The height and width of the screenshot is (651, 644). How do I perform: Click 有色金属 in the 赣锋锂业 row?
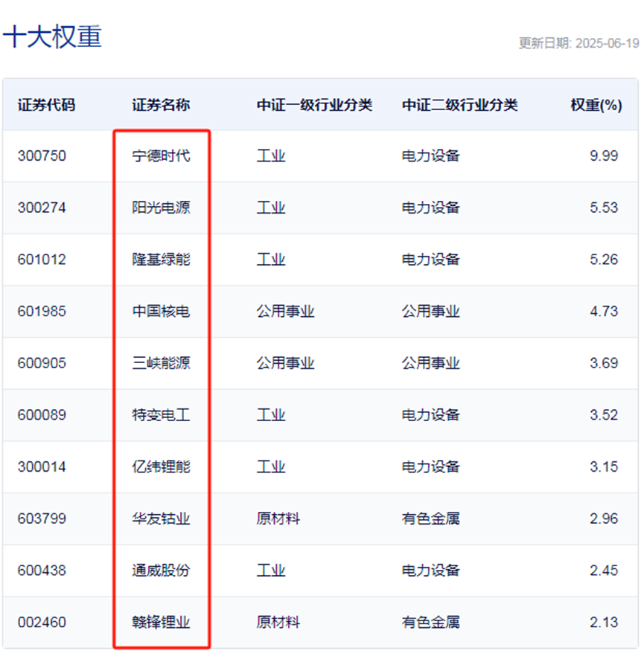430,623
